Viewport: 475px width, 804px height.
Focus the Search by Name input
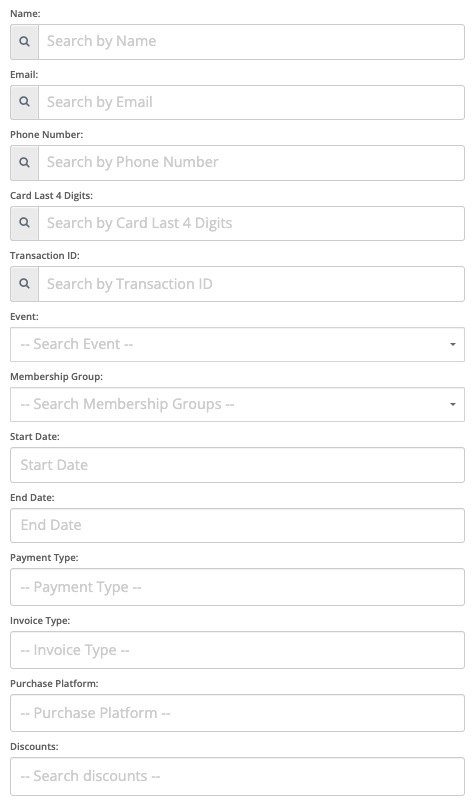pos(251,42)
